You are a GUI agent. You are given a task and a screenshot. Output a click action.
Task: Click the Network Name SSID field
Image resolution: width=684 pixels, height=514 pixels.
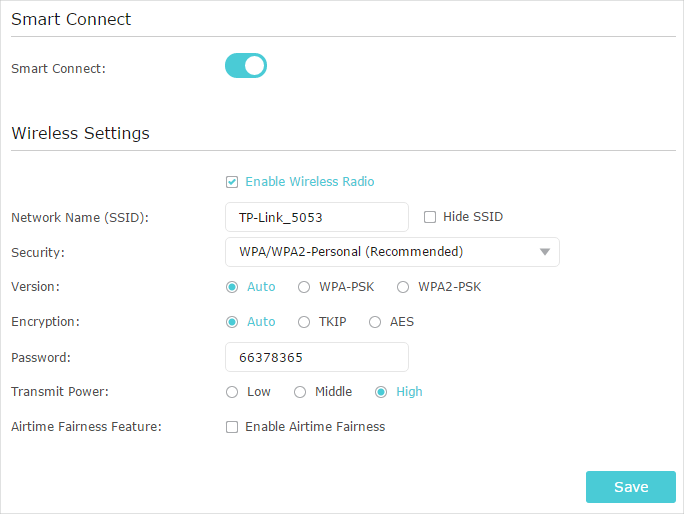point(317,217)
